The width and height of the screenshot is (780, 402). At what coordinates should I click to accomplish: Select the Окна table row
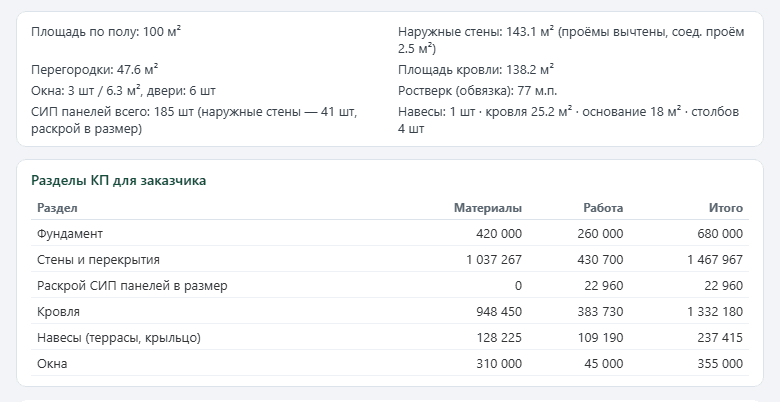[390, 363]
